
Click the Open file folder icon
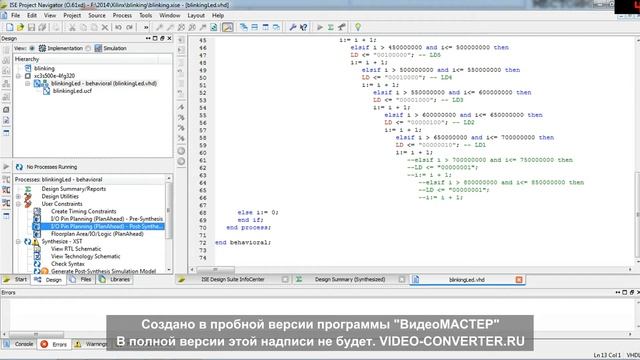[20, 27]
